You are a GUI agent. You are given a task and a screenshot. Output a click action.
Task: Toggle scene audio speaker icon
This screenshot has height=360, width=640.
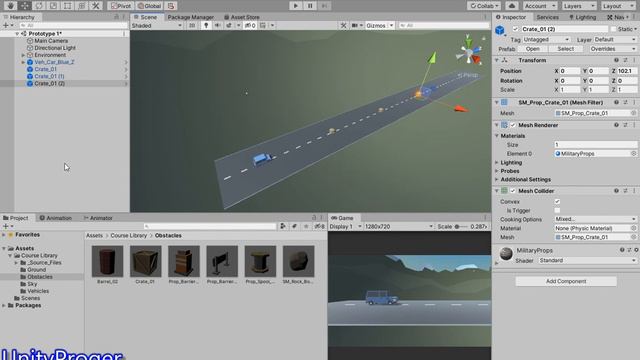pyautogui.click(x=218, y=26)
